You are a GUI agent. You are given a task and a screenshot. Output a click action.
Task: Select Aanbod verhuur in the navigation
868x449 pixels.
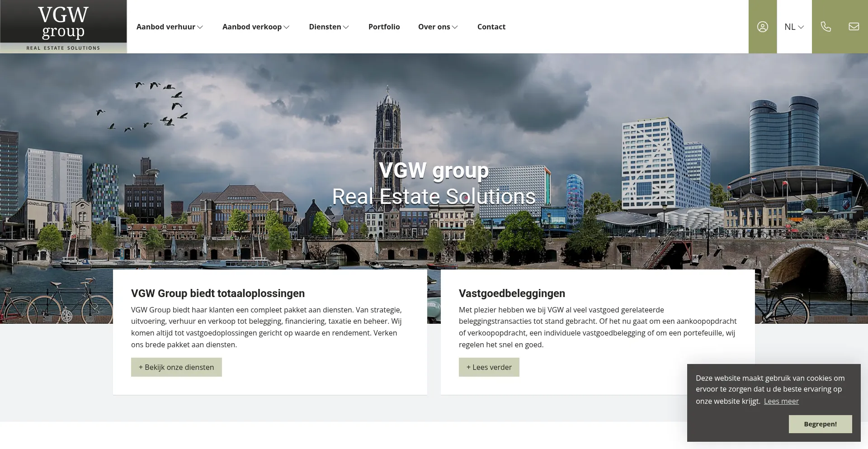166,27
